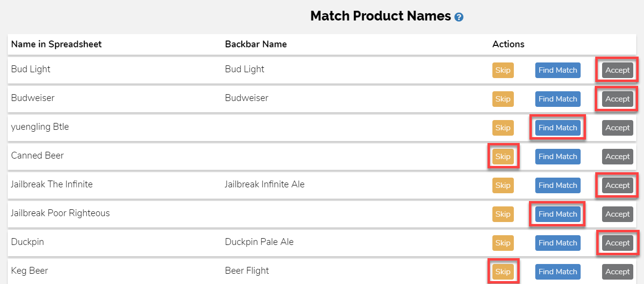The height and width of the screenshot is (284, 644).
Task: Accept the Jailbreak Infinite Ale match
Action: 617,185
